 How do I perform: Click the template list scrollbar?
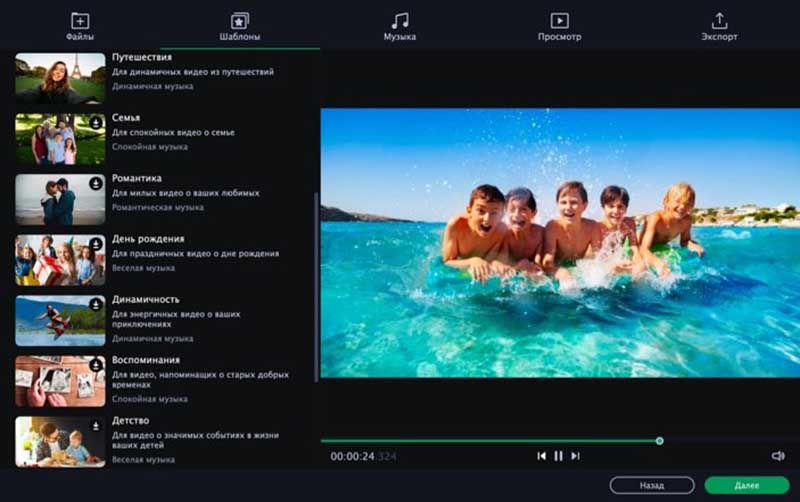[316, 287]
